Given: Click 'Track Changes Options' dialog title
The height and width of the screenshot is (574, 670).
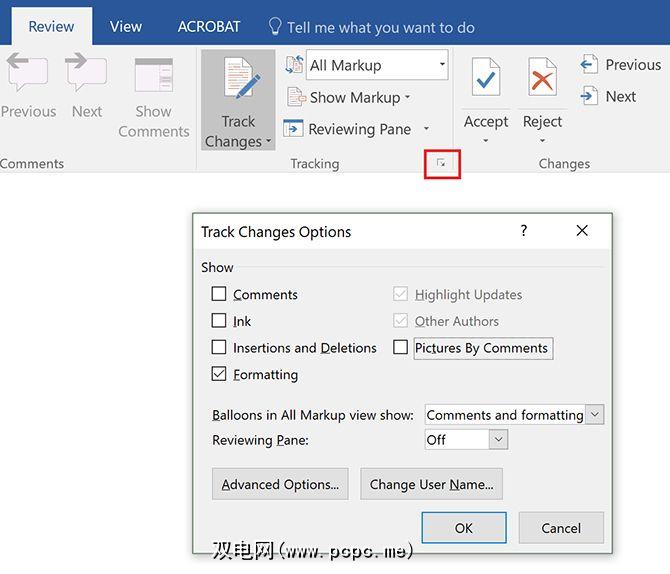Looking at the screenshot, I should point(276,232).
